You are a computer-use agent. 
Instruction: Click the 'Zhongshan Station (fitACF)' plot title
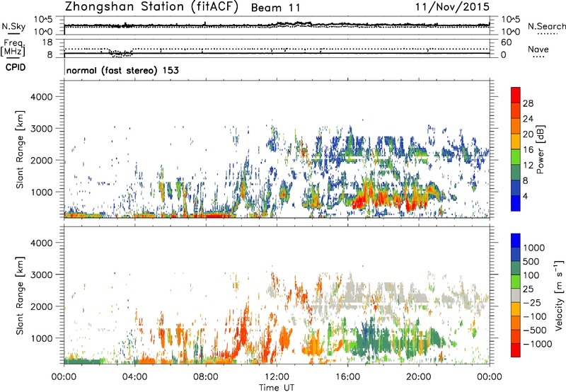click(x=151, y=7)
